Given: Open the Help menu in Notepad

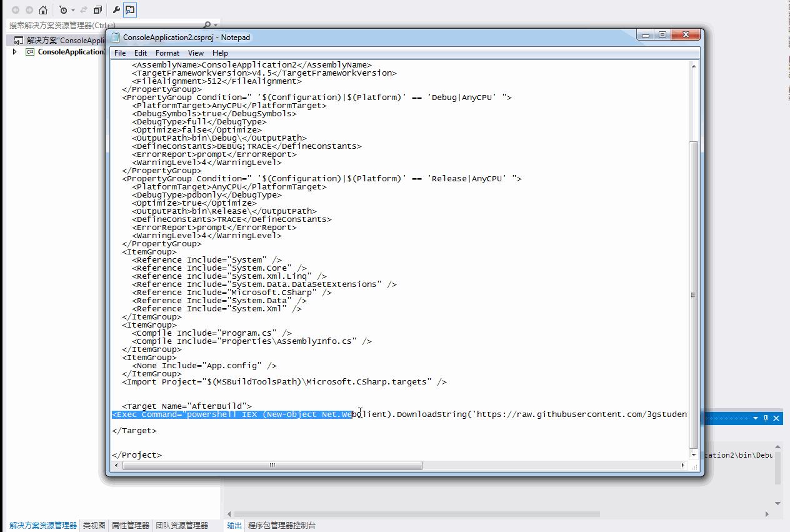Looking at the screenshot, I should point(220,53).
